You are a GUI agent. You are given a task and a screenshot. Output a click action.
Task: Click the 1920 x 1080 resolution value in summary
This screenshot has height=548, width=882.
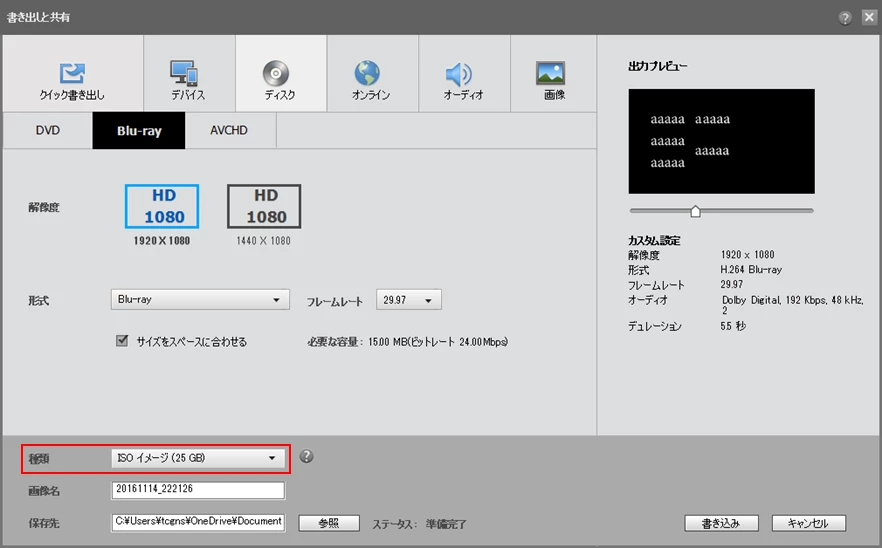[748, 254]
